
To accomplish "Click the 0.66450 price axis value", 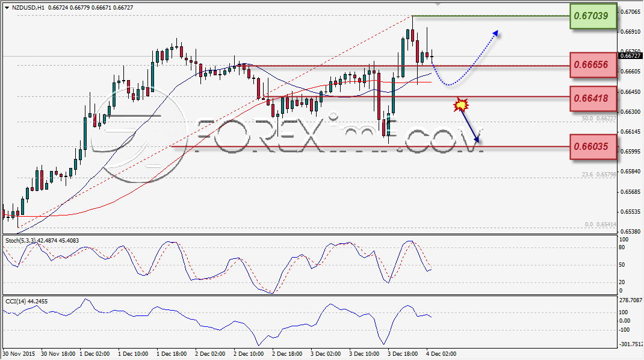I will click(630, 92).
